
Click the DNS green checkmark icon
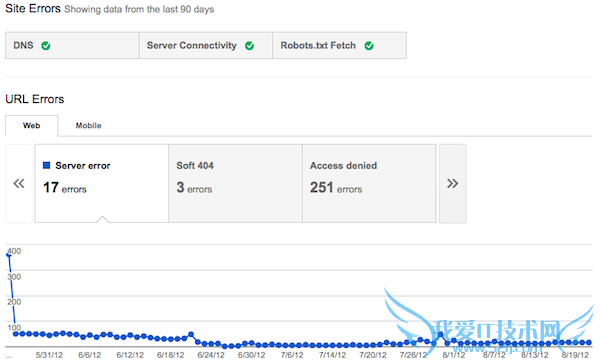click(x=46, y=46)
